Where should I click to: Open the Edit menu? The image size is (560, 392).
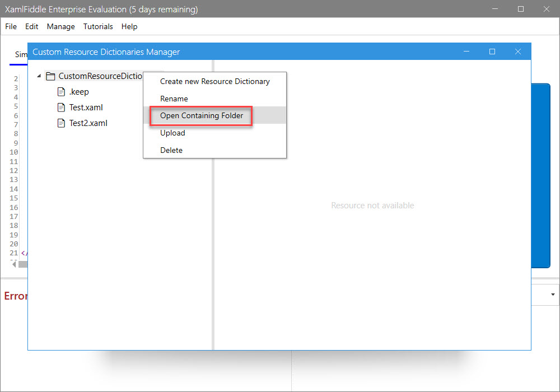pyautogui.click(x=31, y=26)
